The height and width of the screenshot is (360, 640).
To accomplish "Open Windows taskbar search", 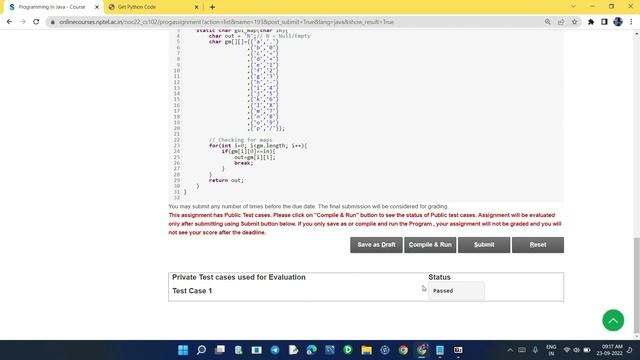I will [201, 350].
